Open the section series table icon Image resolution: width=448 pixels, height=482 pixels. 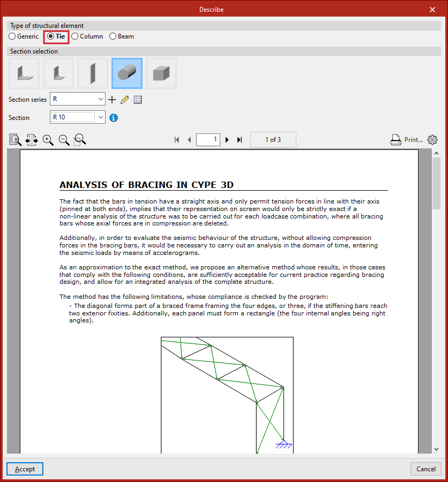coord(138,100)
